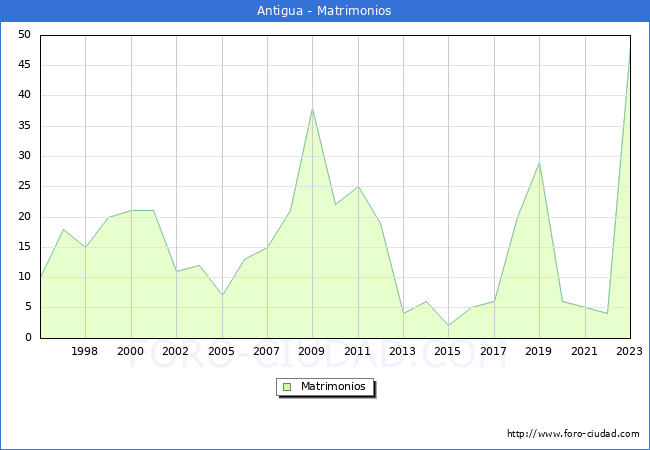Click the 2015 lowest point on the chart

point(448,325)
